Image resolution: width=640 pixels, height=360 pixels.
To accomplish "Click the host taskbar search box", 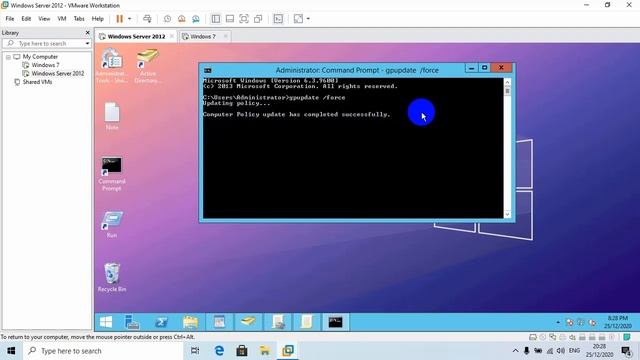I will pos(103,351).
